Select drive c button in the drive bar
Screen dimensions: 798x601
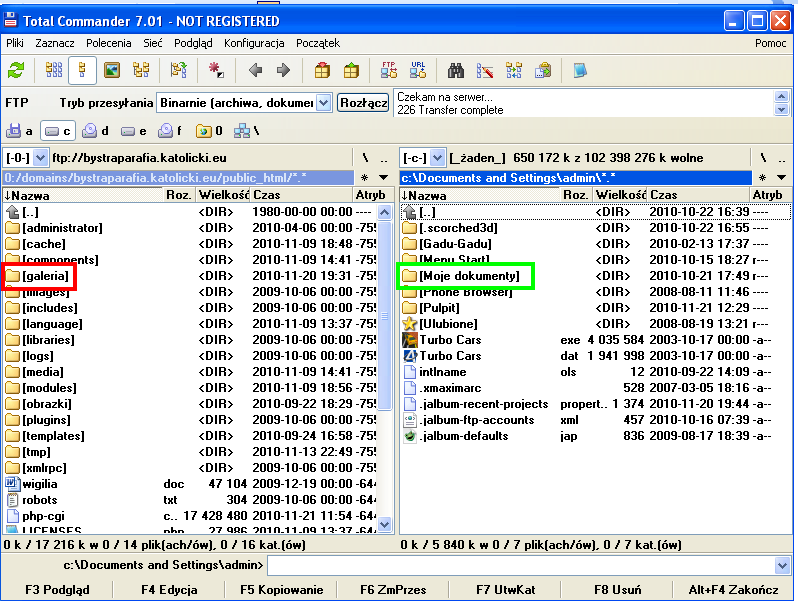(x=58, y=131)
